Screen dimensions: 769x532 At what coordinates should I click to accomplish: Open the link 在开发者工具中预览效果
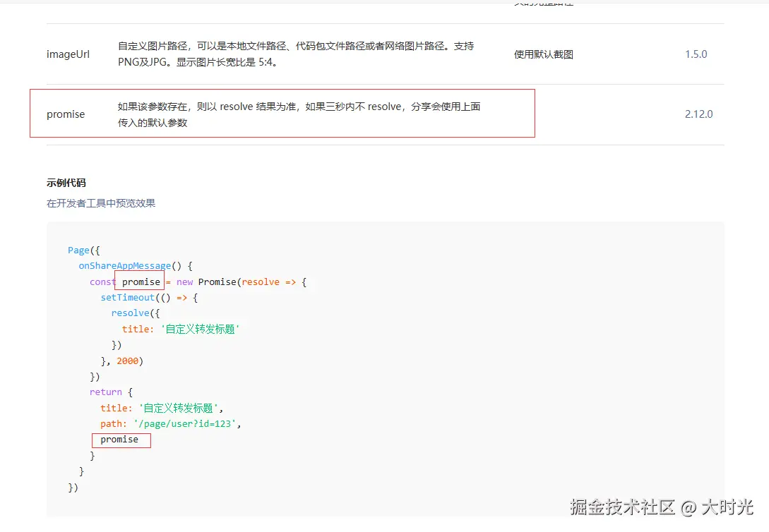pos(101,203)
